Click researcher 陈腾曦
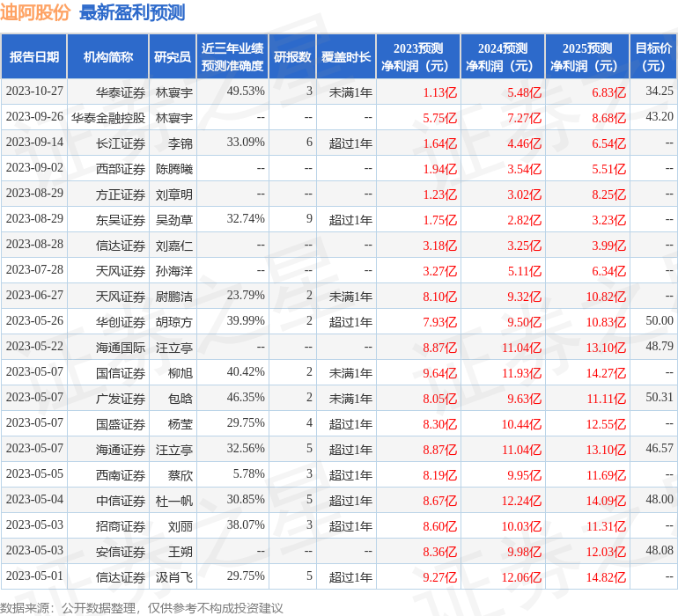This screenshot has width=678, height=616. pos(174,169)
